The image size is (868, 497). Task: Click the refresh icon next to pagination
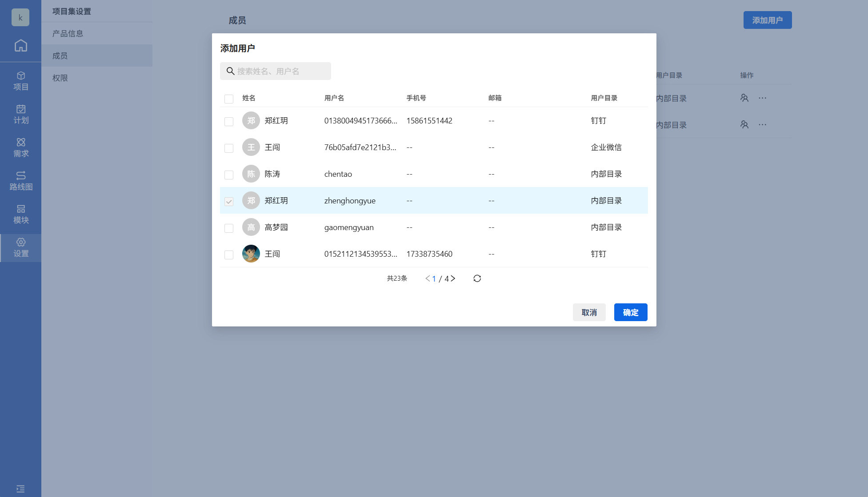click(x=477, y=278)
